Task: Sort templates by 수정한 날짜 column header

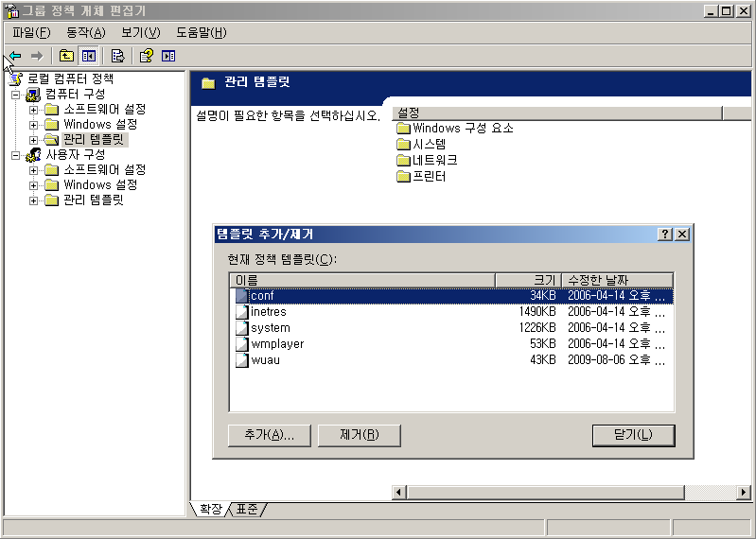Action: pos(618,280)
